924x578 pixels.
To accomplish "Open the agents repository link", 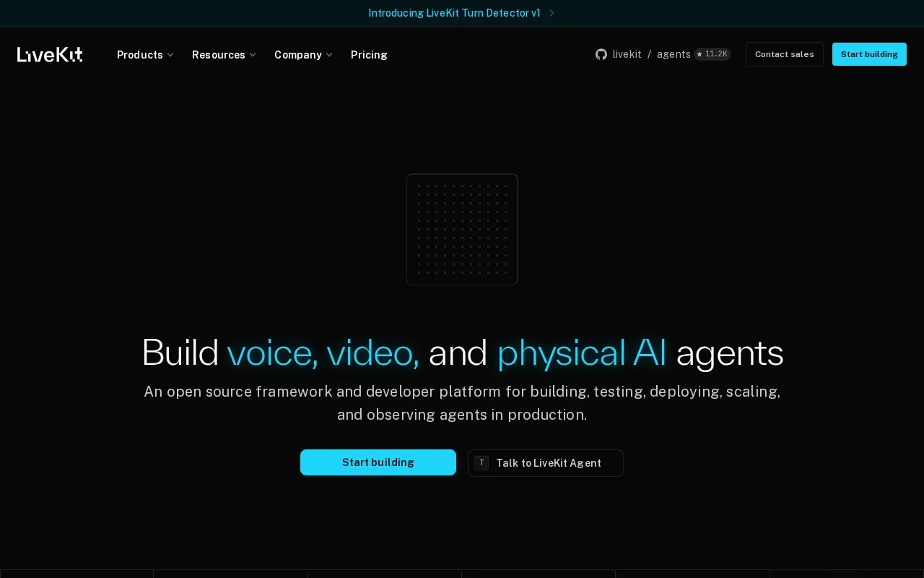I will tap(674, 54).
